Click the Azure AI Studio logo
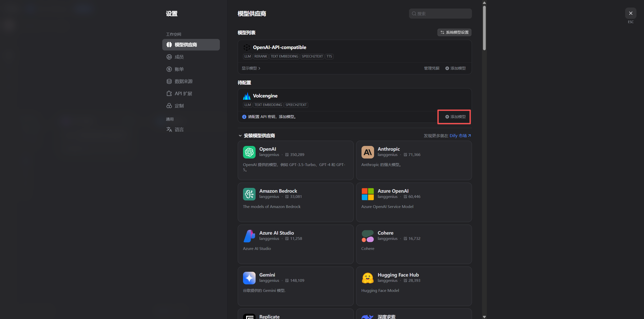Screen dimensions: 644x319 click(x=249, y=236)
